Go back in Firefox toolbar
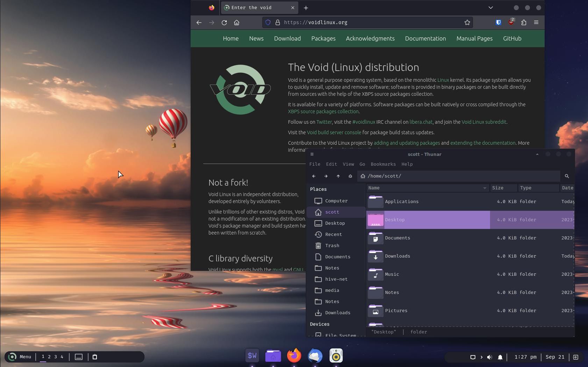The image size is (588, 367). click(x=199, y=22)
